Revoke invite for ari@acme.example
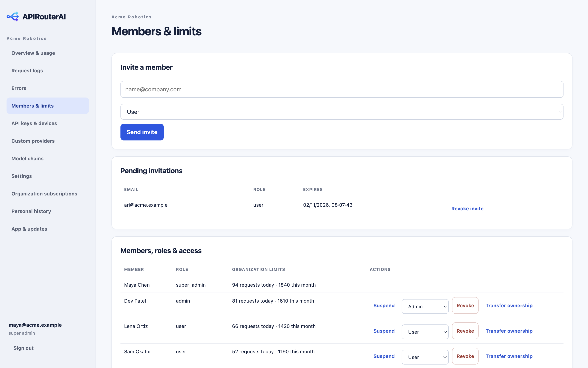The height and width of the screenshot is (368, 588). pos(467,209)
